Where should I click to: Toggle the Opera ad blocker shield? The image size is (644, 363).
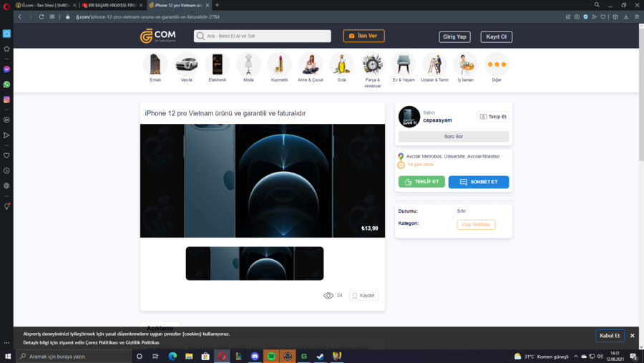(x=586, y=16)
